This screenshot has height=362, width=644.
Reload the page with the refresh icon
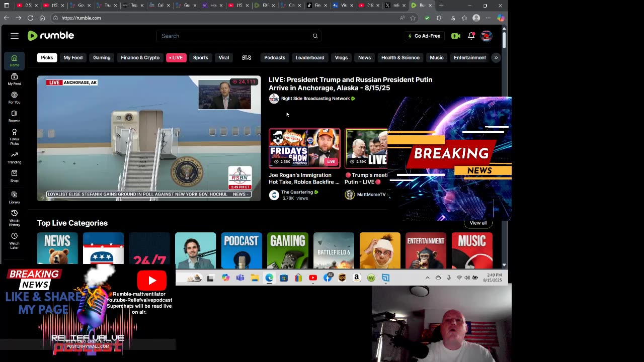(30, 18)
